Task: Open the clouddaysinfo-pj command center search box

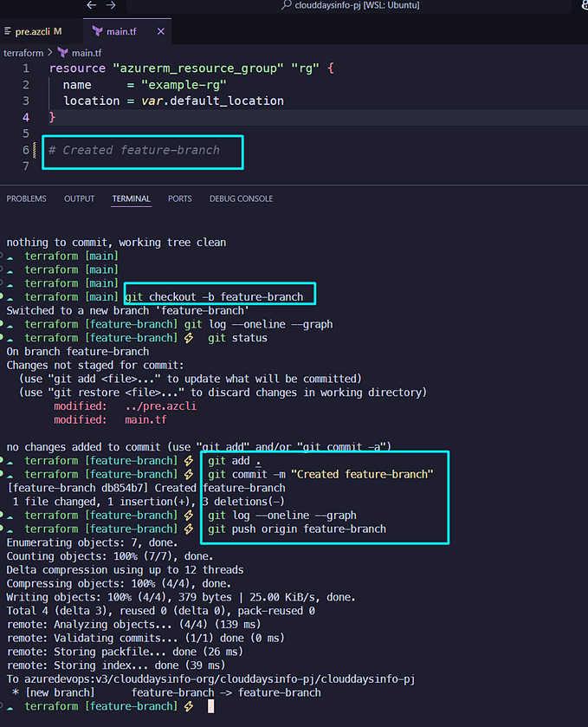Action: coord(350,5)
